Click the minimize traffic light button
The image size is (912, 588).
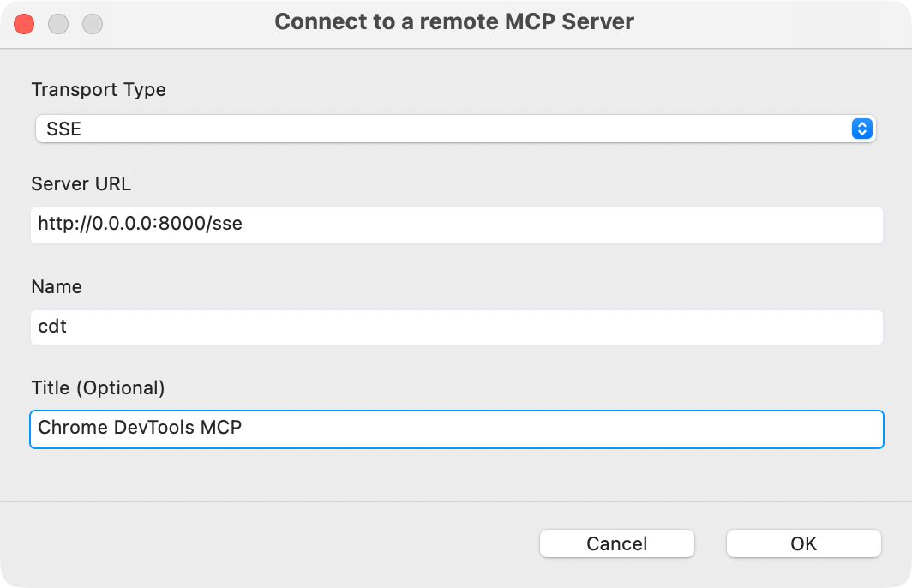click(x=58, y=24)
